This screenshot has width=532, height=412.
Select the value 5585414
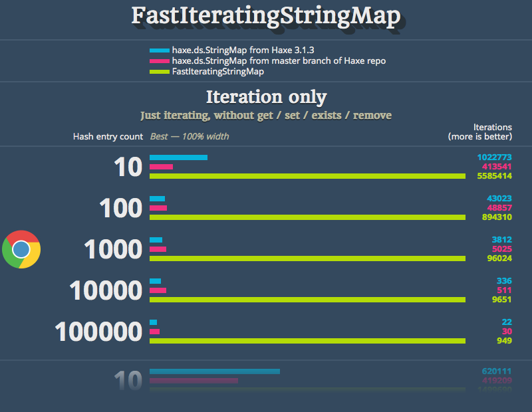click(494, 176)
